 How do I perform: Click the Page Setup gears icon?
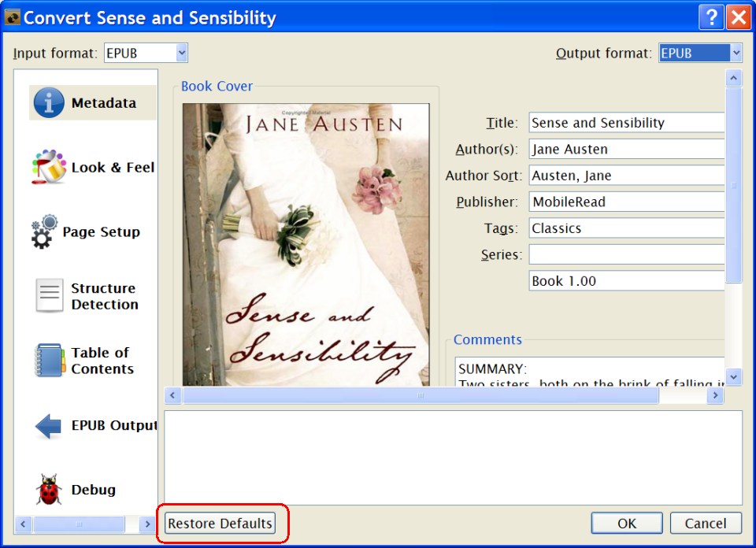pos(44,231)
